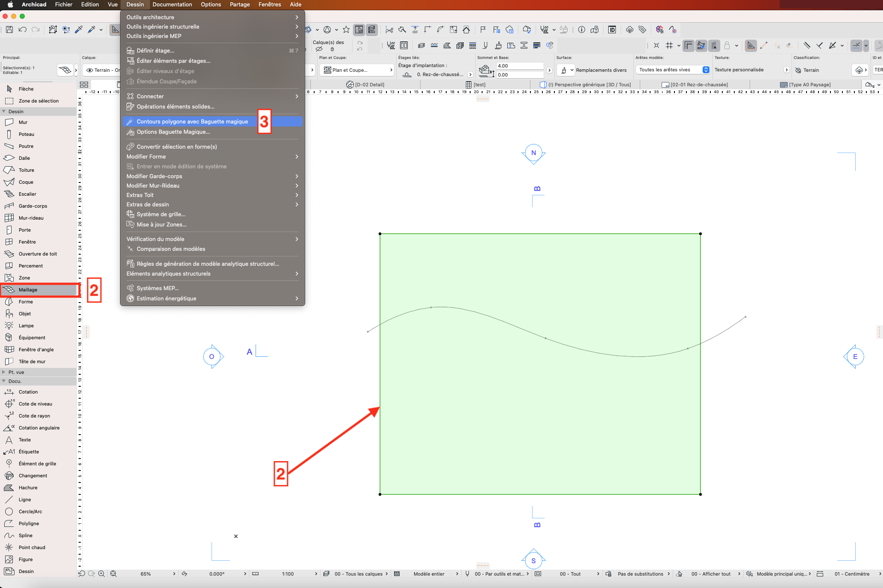Collapse the Docu. toolbox section
883x588 pixels.
coord(4,381)
